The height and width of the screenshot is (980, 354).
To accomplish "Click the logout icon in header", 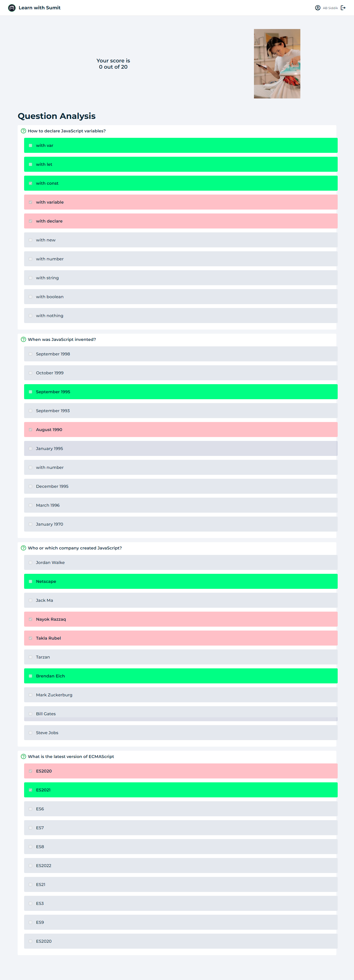I will click(343, 8).
